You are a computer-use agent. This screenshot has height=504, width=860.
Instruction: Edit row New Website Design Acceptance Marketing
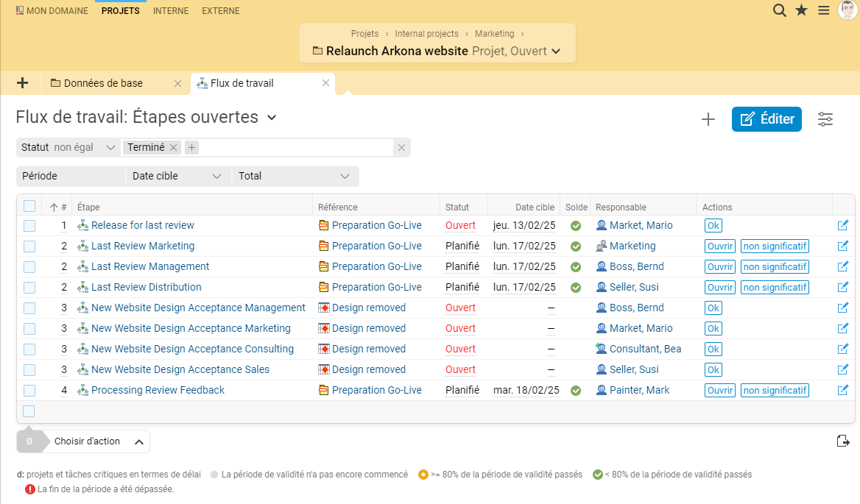[843, 329]
